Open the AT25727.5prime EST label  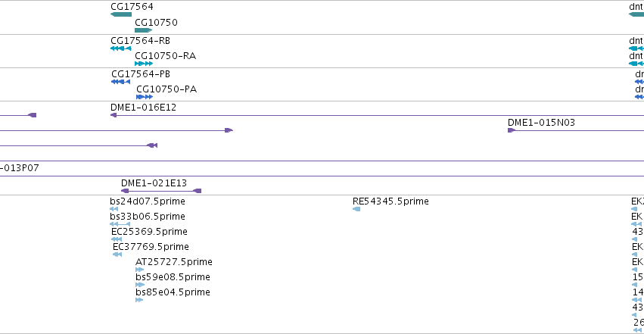click(x=174, y=262)
